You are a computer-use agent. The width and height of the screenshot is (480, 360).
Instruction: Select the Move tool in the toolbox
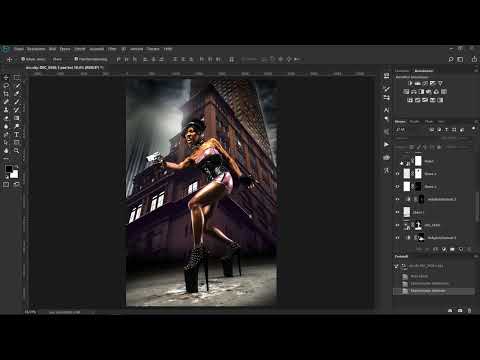[x=6, y=77]
